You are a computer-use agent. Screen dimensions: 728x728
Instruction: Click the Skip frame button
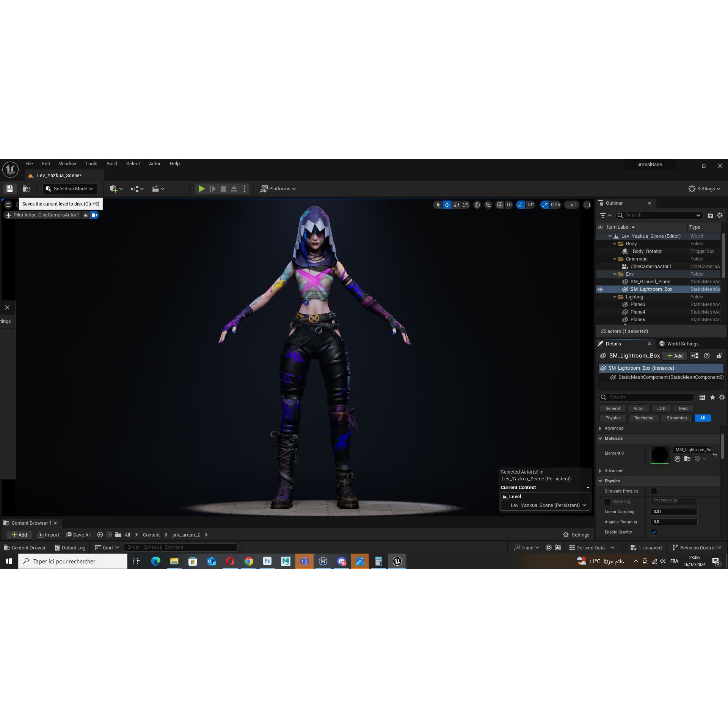(213, 188)
